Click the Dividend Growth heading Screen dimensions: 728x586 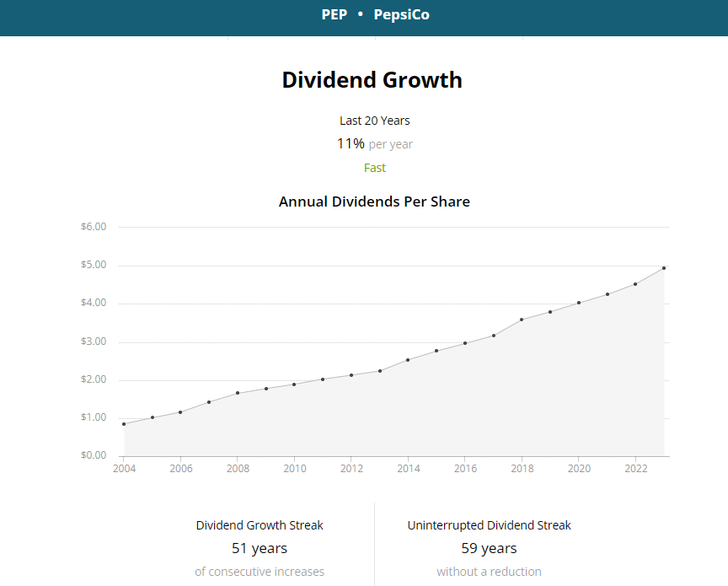click(372, 80)
